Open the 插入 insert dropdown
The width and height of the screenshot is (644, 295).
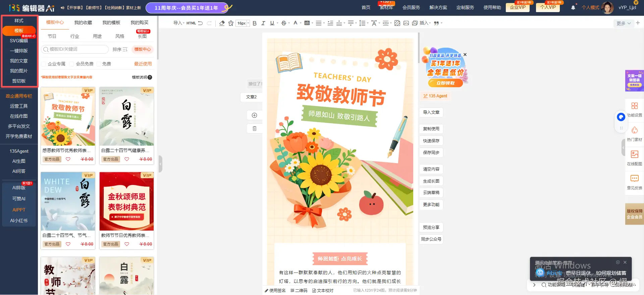click(425, 23)
